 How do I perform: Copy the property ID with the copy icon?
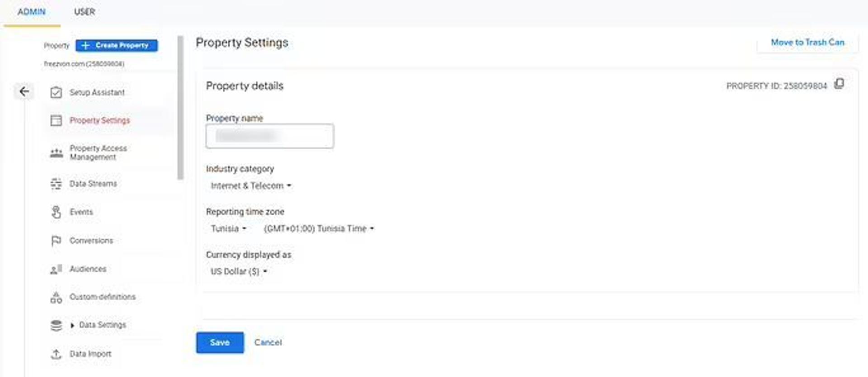click(x=839, y=84)
